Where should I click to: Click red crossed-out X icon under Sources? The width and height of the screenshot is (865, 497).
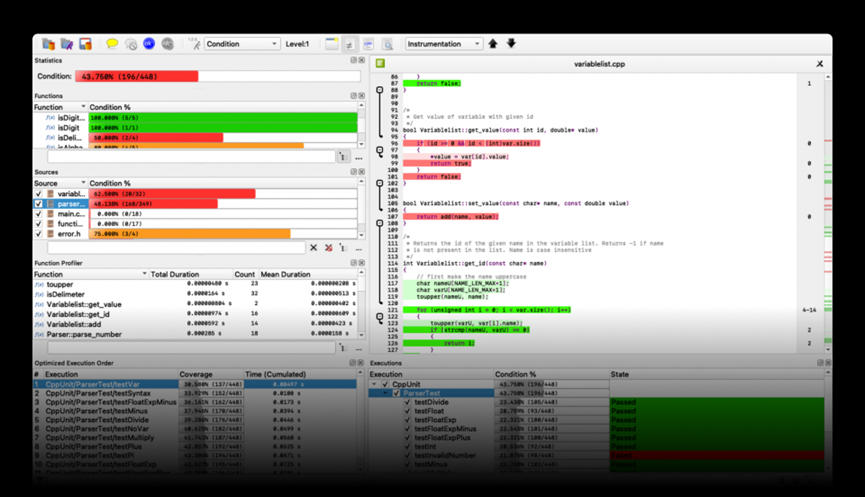pyautogui.click(x=329, y=248)
